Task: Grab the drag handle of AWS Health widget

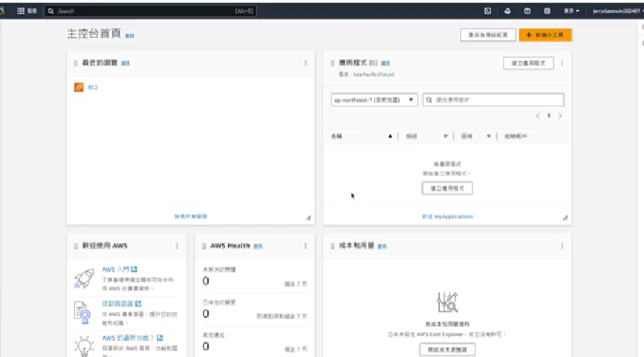Action: click(x=204, y=246)
